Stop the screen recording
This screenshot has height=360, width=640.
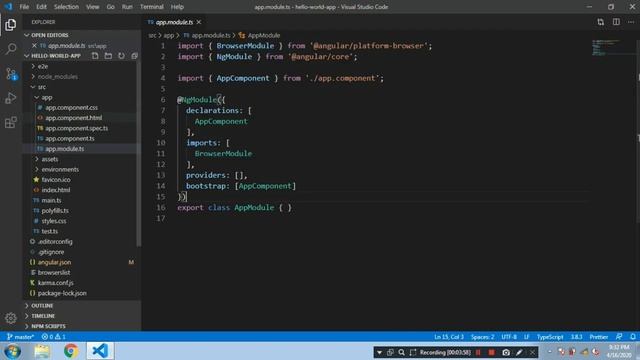pos(491,352)
